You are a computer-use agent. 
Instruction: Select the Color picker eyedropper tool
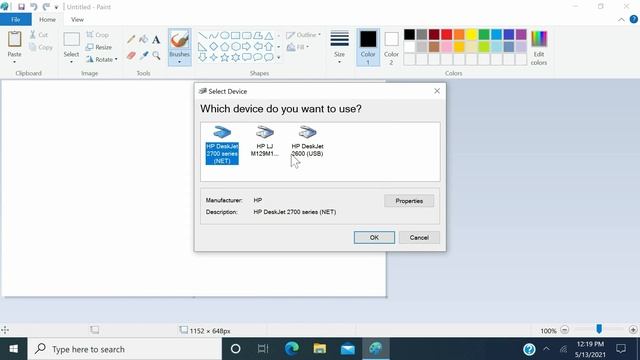143,55
